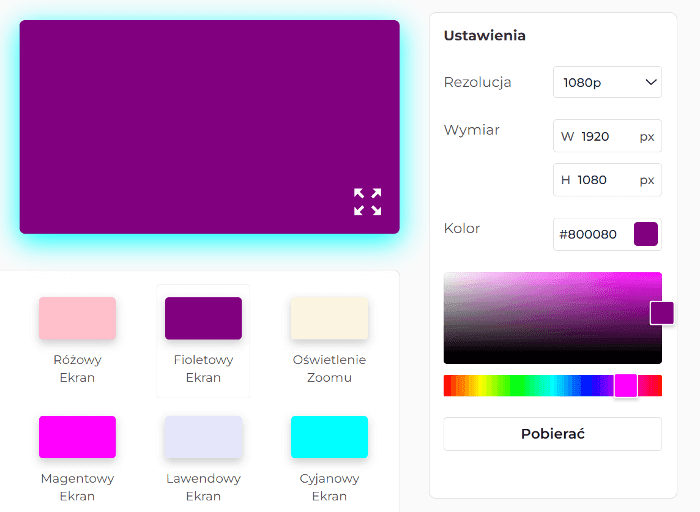
Task: Click the Różowy Ekran label
Action: 77,369
